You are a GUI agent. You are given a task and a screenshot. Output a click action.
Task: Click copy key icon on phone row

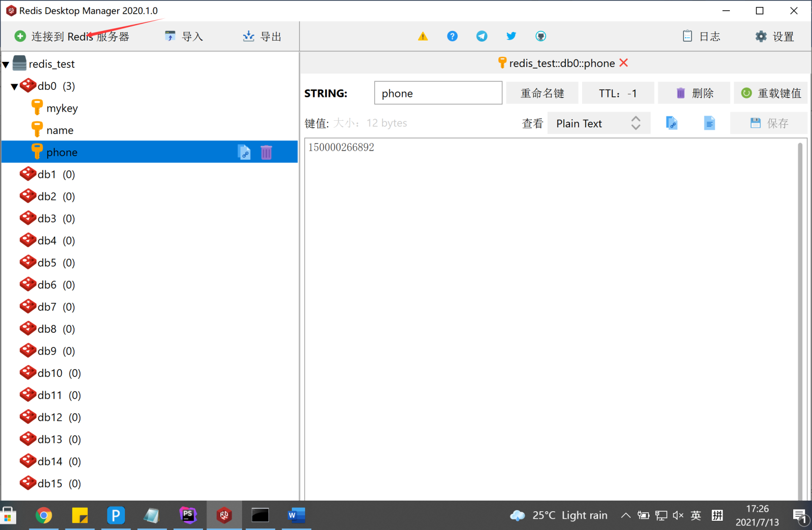[x=244, y=152]
